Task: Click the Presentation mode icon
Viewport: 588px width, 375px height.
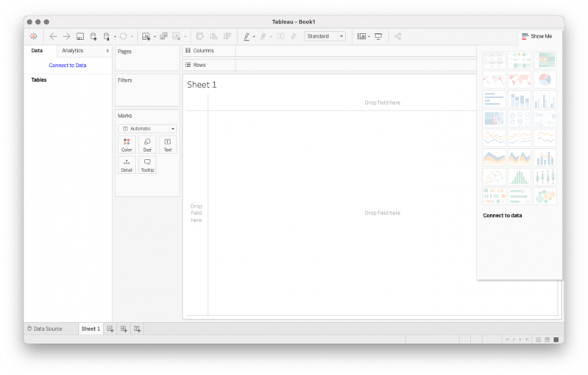Action: click(x=378, y=36)
